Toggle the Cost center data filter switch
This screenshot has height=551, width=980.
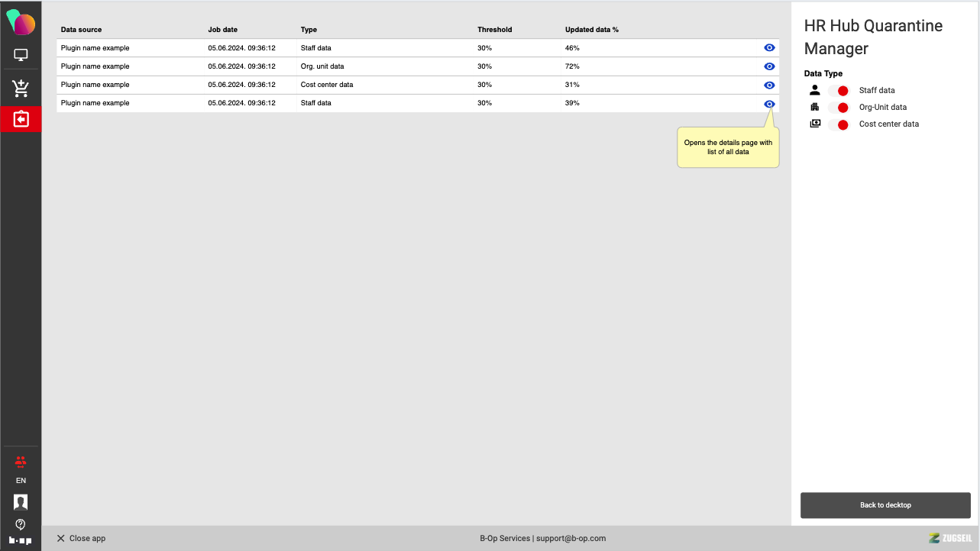pyautogui.click(x=839, y=124)
